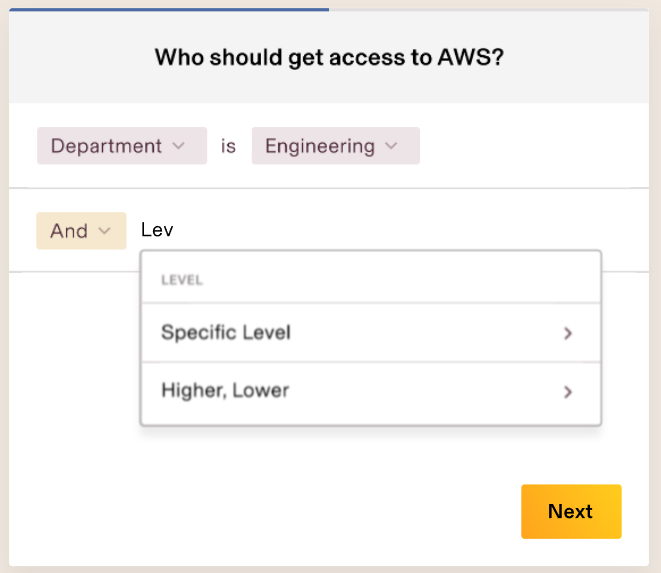Click the 'Who should get access to AWS?' heading
The width and height of the screenshot is (661, 573).
[x=329, y=57]
